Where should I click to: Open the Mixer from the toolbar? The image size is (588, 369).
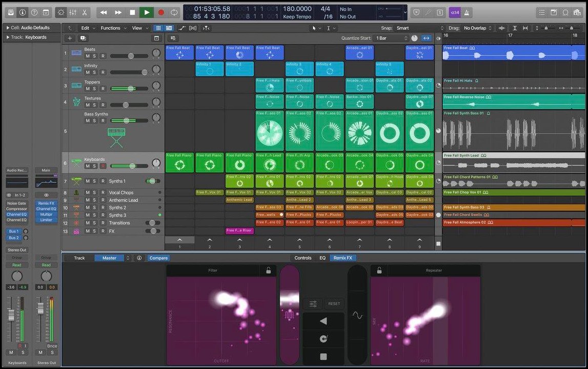coord(73,12)
